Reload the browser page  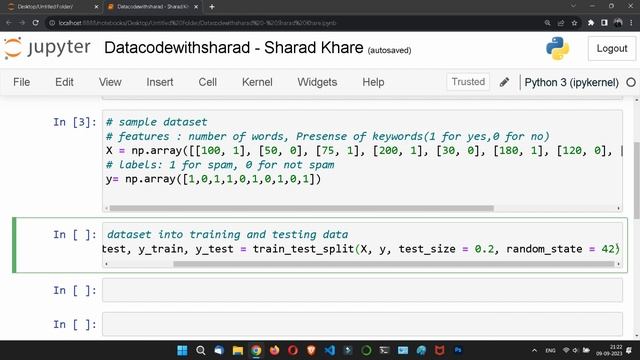(36, 23)
